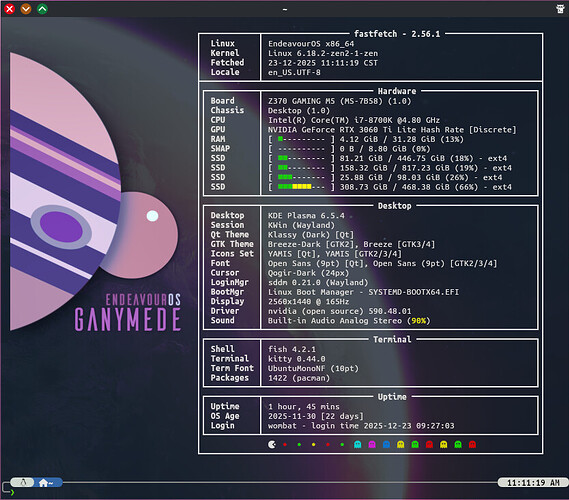This screenshot has height=500, width=569.
Task: Click the Desktop section title
Action: [394, 206]
